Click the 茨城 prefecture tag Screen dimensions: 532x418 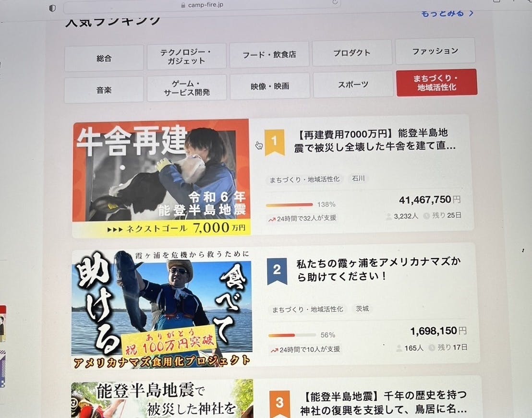pyautogui.click(x=362, y=309)
